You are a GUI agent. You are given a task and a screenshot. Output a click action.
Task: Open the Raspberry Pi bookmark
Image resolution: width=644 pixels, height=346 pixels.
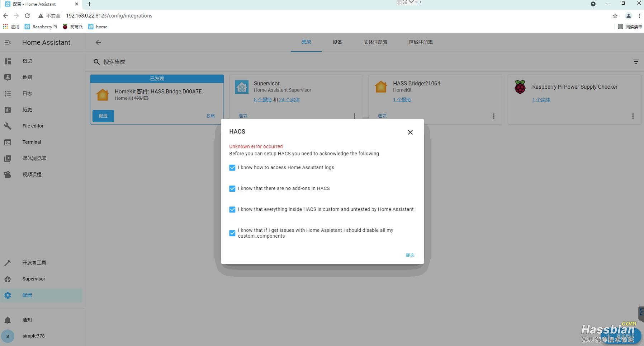(41, 27)
